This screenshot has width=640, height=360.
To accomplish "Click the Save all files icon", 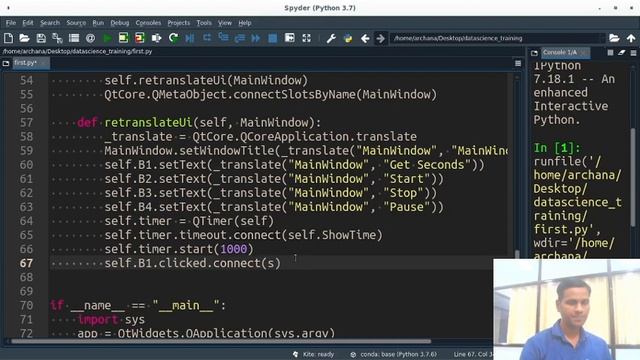I will point(57,38).
